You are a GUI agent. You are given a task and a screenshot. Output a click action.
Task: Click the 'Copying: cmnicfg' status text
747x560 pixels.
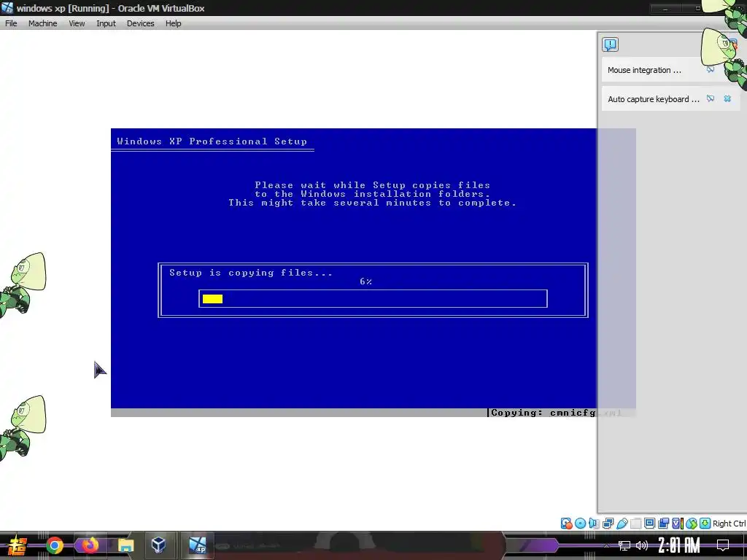coord(543,413)
